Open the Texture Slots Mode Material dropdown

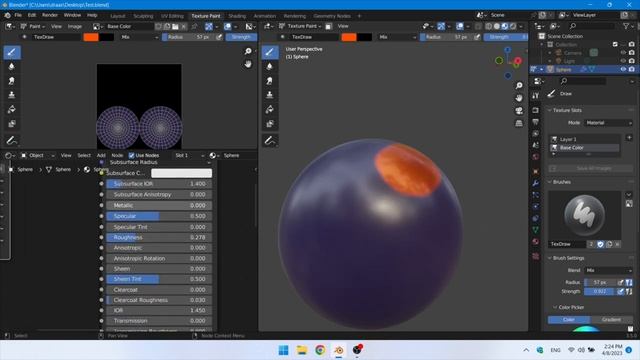[x=608, y=123]
